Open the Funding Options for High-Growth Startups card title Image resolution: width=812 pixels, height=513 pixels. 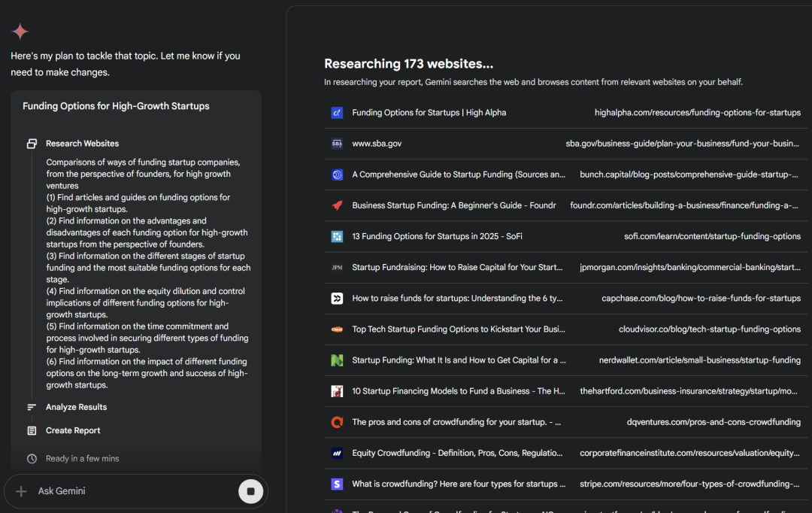pyautogui.click(x=116, y=106)
